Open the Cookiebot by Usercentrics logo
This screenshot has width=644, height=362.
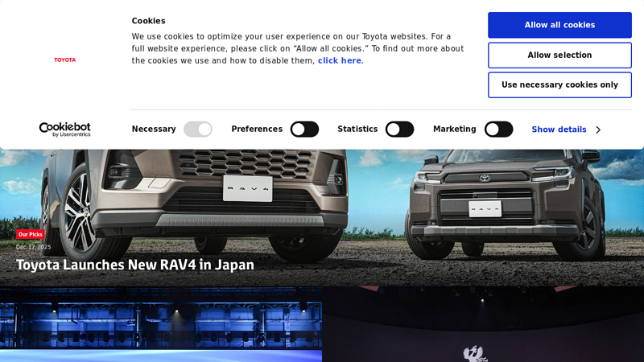(65, 130)
